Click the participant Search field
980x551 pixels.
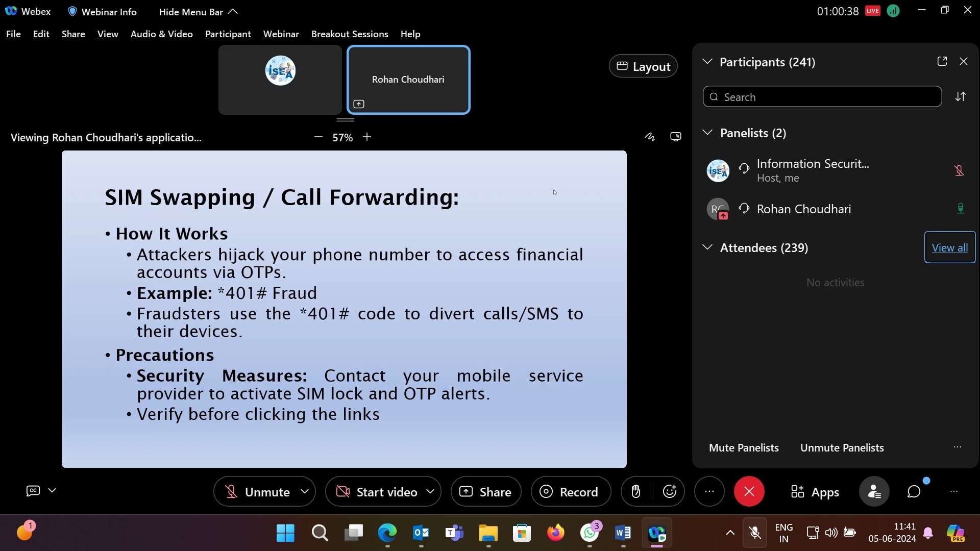coord(822,97)
